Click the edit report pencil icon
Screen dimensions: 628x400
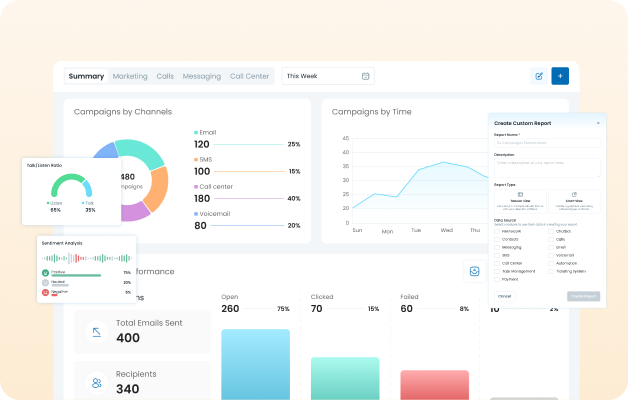pyautogui.click(x=539, y=76)
